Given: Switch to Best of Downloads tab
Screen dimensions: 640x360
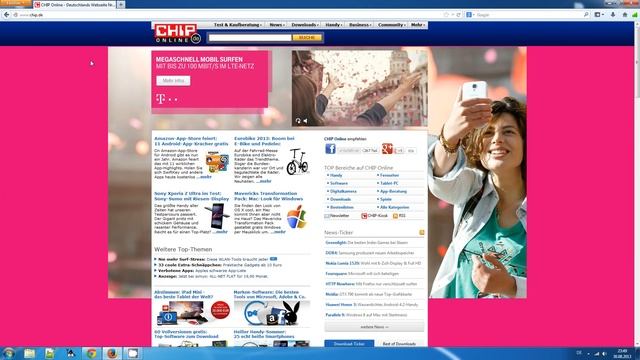Looking at the screenshot, I should click(x=399, y=344).
